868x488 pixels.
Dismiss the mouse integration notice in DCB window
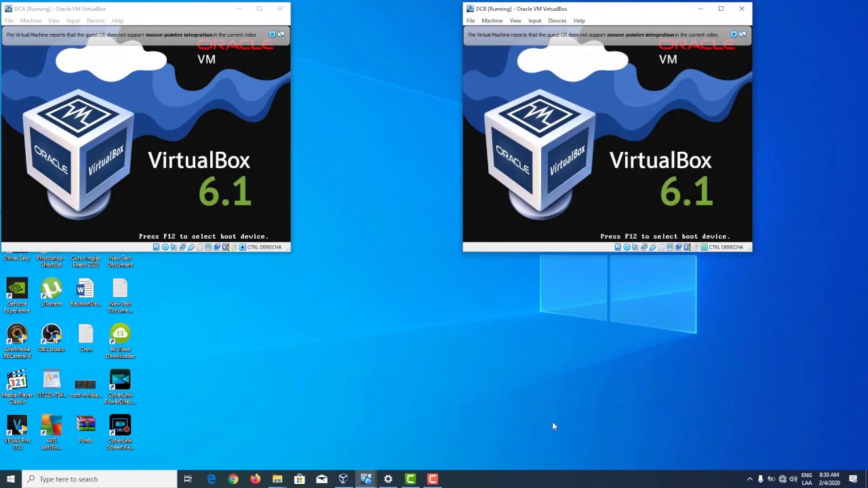734,35
